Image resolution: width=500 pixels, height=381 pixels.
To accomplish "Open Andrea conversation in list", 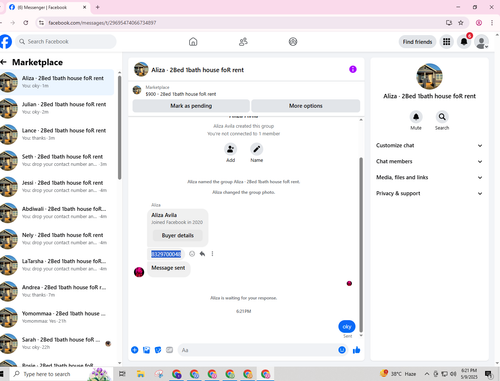I will pyautogui.click(x=57, y=291).
